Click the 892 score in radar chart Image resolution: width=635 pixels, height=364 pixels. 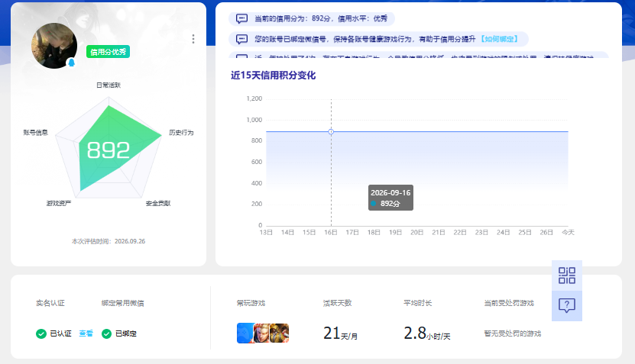tap(109, 150)
